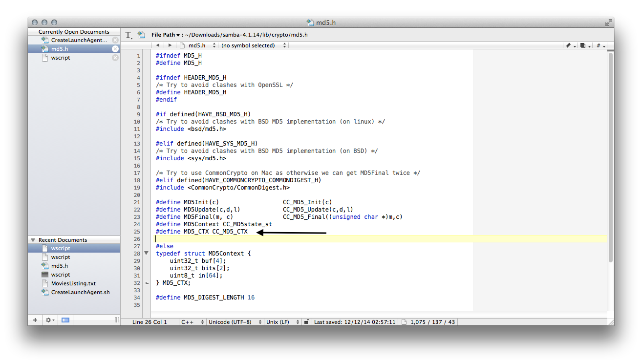
Task: Click the document icon beside File Path
Action: 141,35
